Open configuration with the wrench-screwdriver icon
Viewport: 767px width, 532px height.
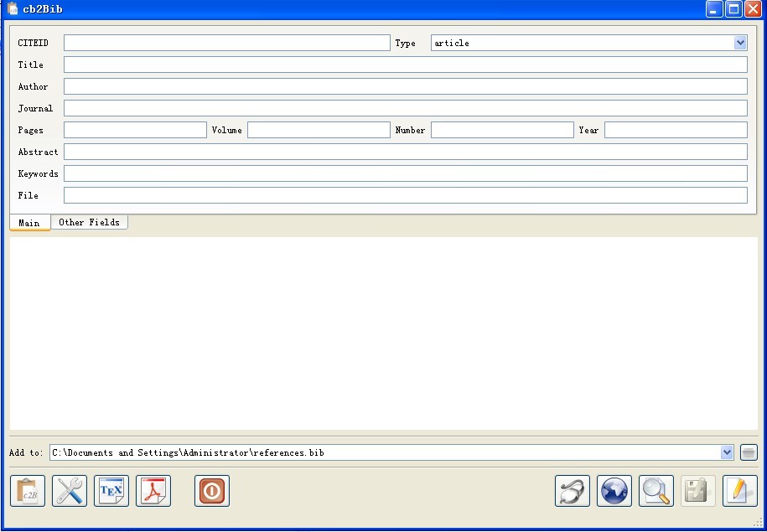[70, 491]
